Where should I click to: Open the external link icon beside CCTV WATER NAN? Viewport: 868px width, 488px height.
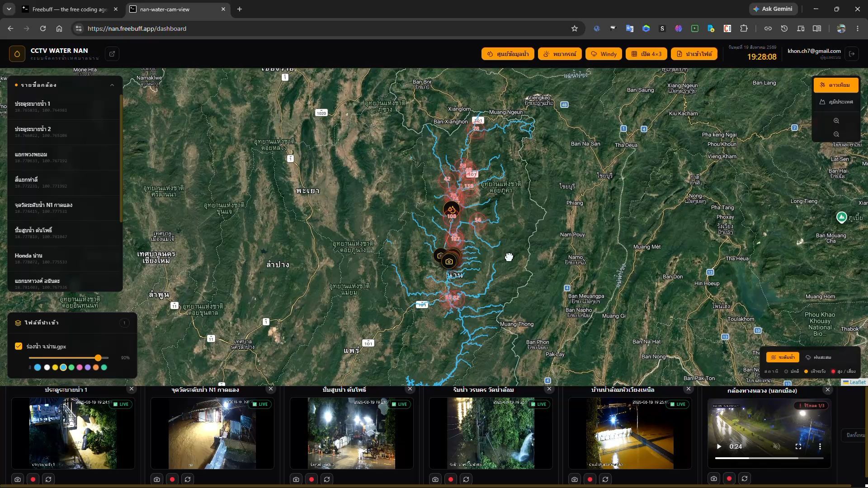tap(112, 54)
